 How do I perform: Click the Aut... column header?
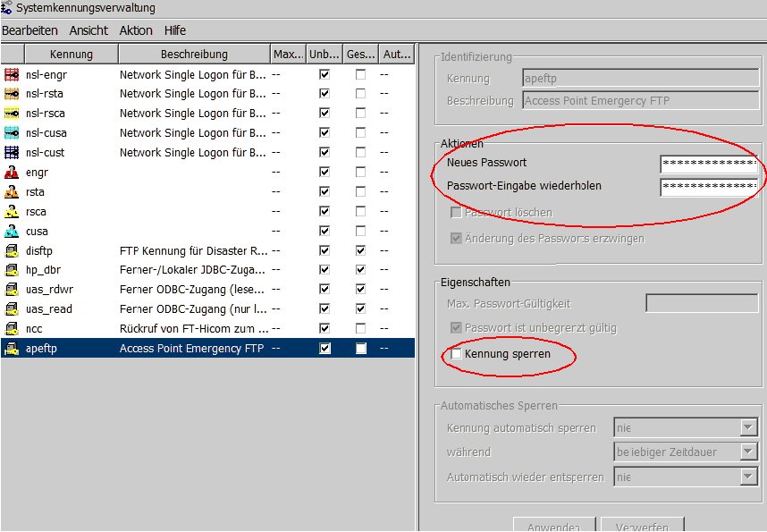[397, 55]
